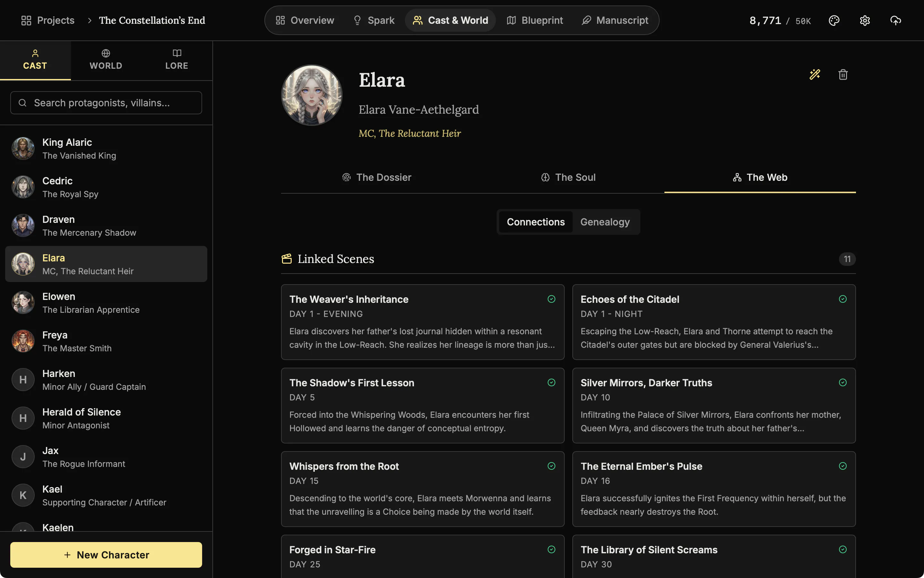The width and height of the screenshot is (924, 578).
Task: Click the status check on Whispers from the Root
Action: [x=551, y=466]
